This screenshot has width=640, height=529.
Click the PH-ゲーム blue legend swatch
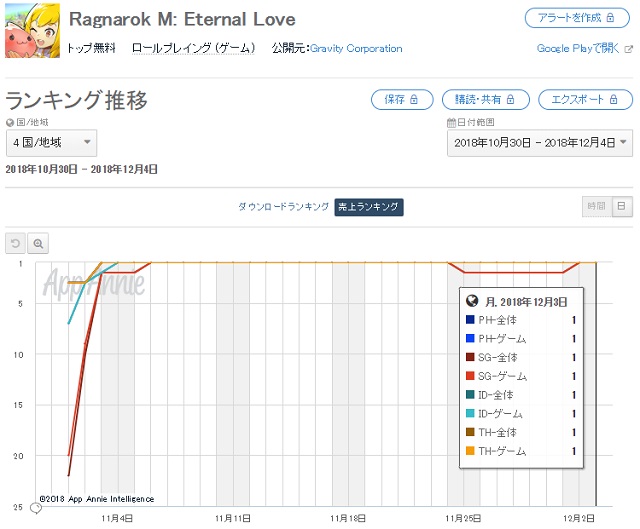point(470,338)
